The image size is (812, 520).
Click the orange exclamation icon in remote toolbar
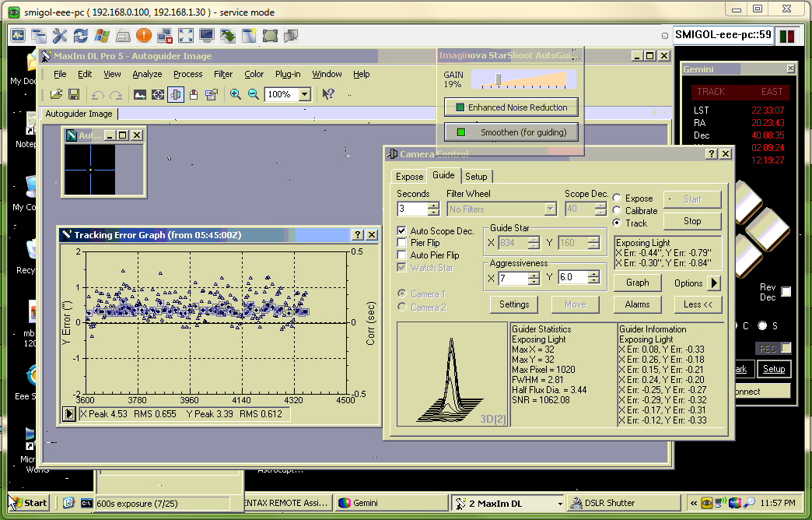(x=144, y=36)
